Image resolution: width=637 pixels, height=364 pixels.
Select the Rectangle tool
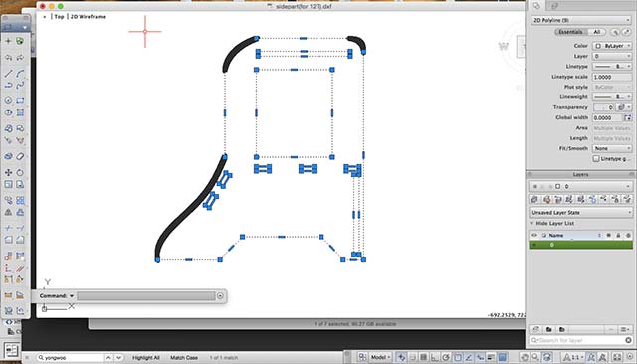tap(20, 100)
